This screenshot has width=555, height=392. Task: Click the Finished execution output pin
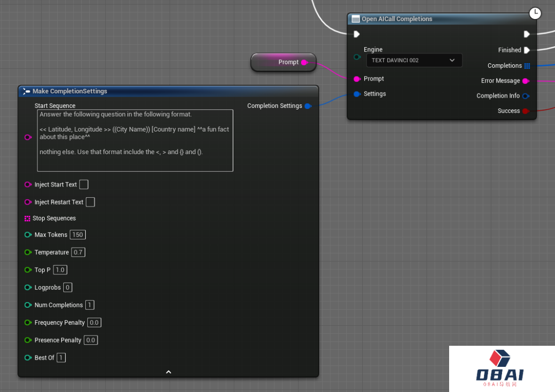pos(527,50)
